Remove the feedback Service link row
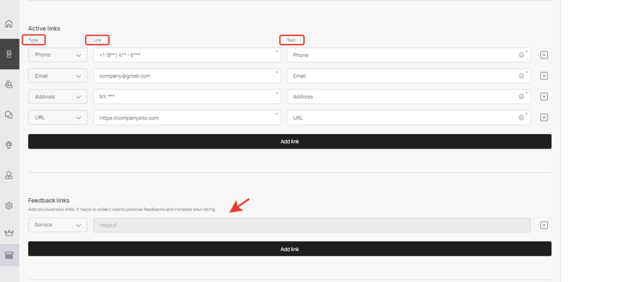The image size is (644, 282). (x=544, y=225)
